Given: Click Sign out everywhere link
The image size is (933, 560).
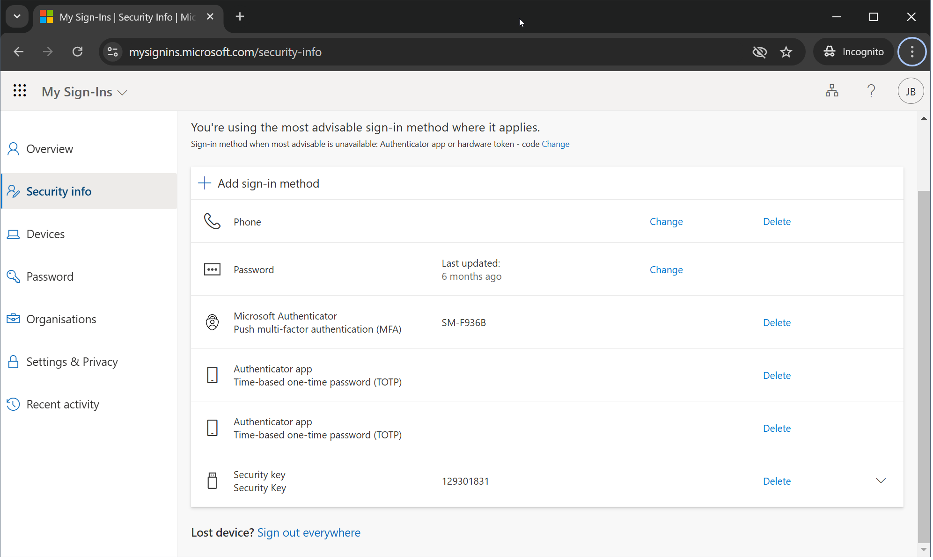Looking at the screenshot, I should (309, 533).
